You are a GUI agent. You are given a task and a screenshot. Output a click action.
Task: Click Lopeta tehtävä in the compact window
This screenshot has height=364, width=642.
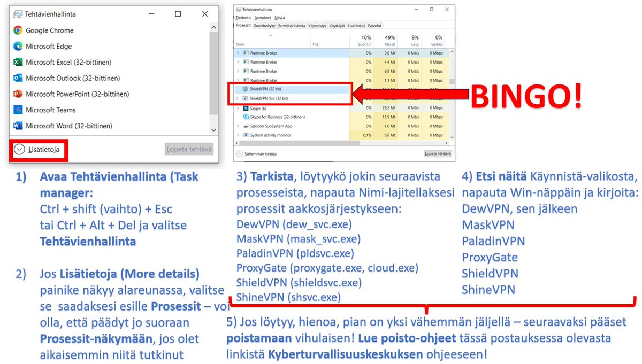[x=189, y=150]
